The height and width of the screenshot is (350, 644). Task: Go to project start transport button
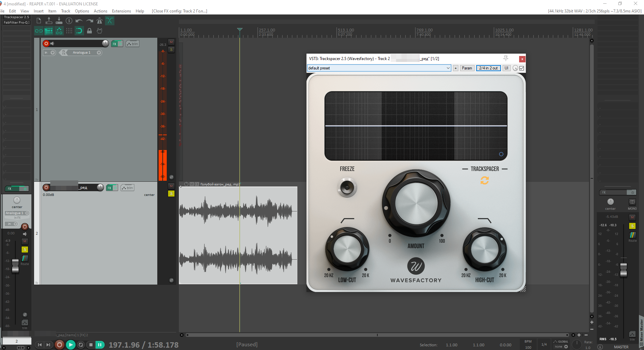coord(40,345)
